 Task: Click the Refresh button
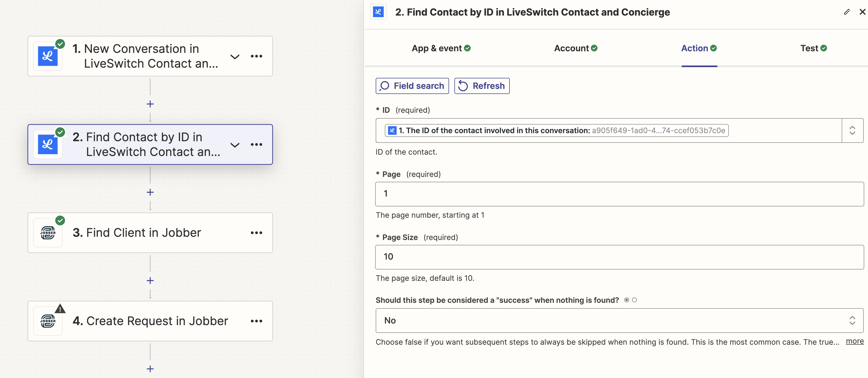click(482, 86)
